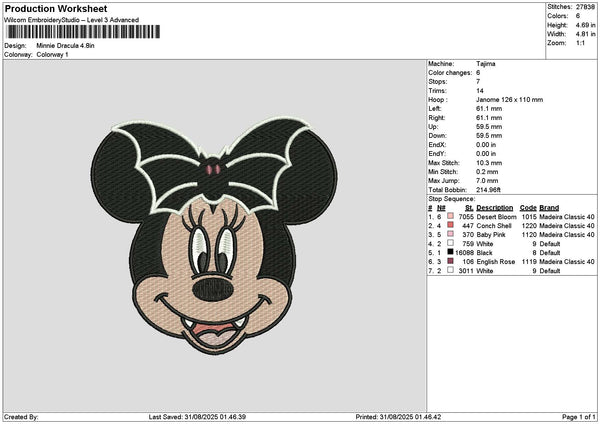Image resolution: width=600 pixels, height=424 pixels.
Task: Click the Max Jump value "7.0 mm"
Action: click(487, 181)
